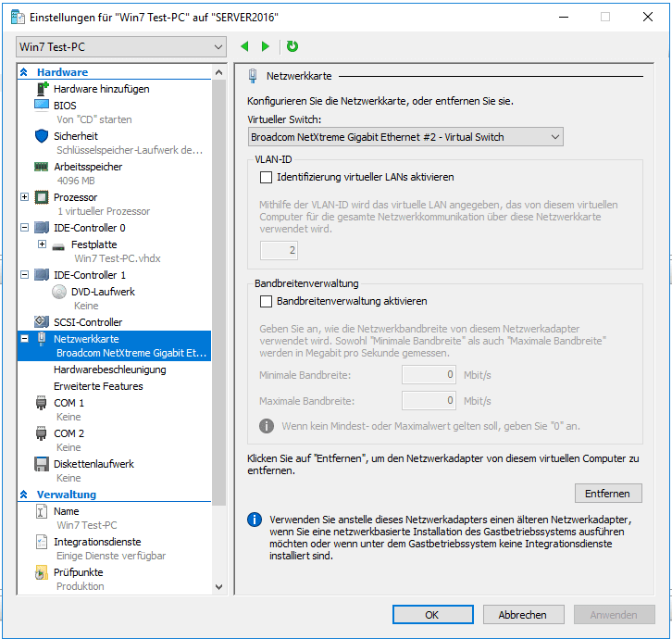
Task: Select 'Schlüsselspeicher-Laufwerk de...' entry
Action: pyautogui.click(x=130, y=150)
